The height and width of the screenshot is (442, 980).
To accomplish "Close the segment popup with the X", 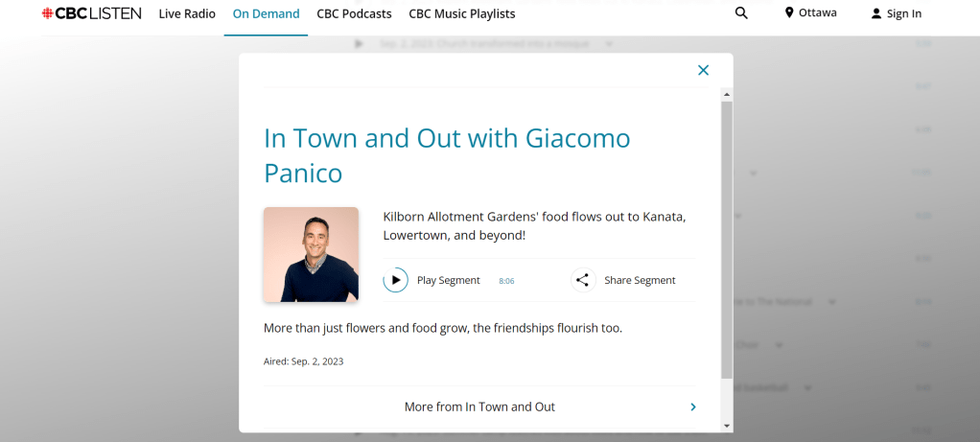I will tap(703, 70).
